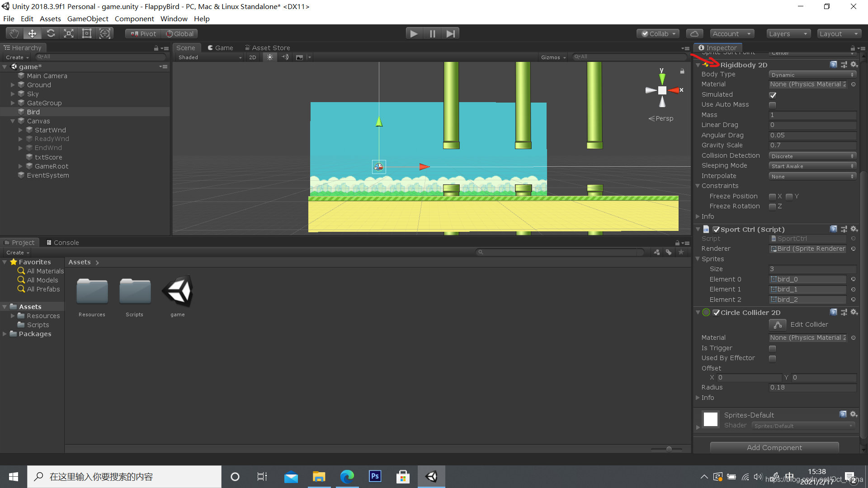Click the Pause button
The height and width of the screenshot is (488, 868).
[432, 33]
